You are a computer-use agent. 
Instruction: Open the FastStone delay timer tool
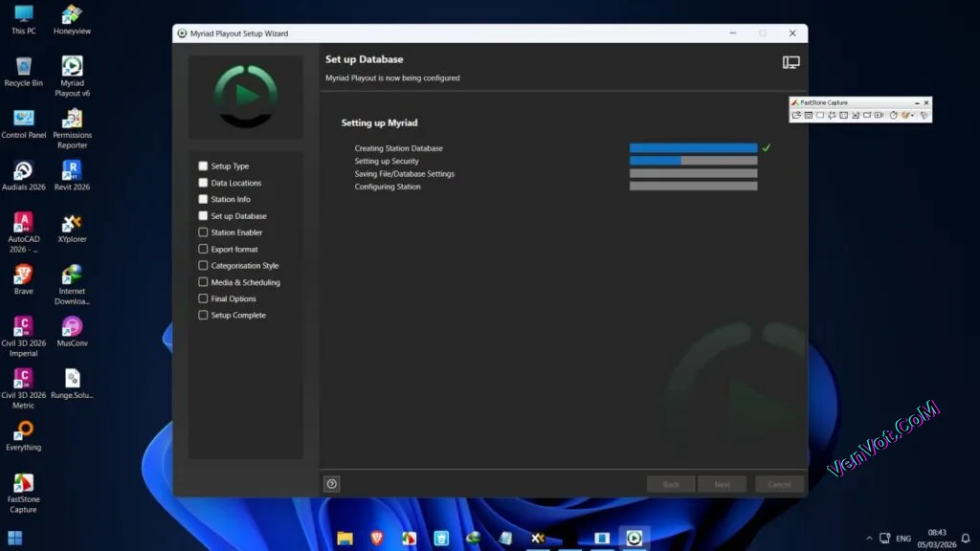click(x=893, y=115)
